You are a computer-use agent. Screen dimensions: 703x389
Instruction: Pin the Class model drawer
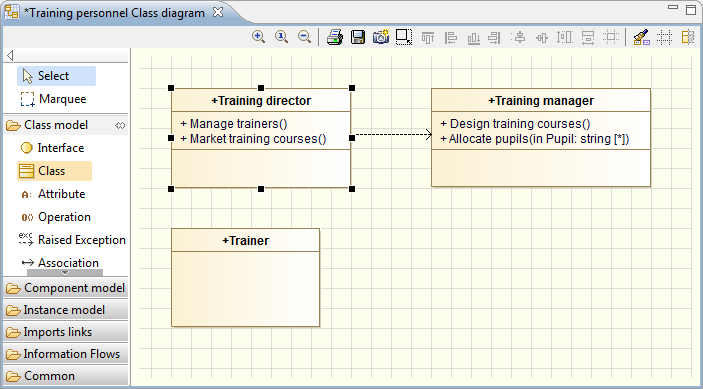120,125
